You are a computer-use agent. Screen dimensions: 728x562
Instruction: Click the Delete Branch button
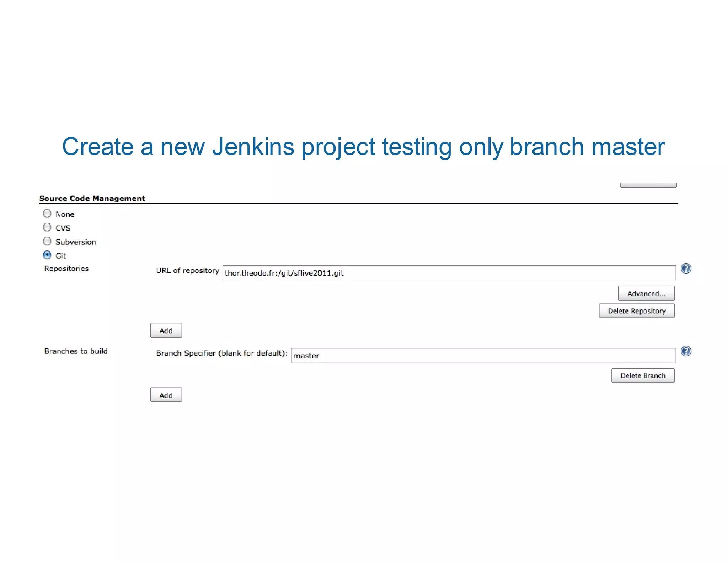pos(643,375)
